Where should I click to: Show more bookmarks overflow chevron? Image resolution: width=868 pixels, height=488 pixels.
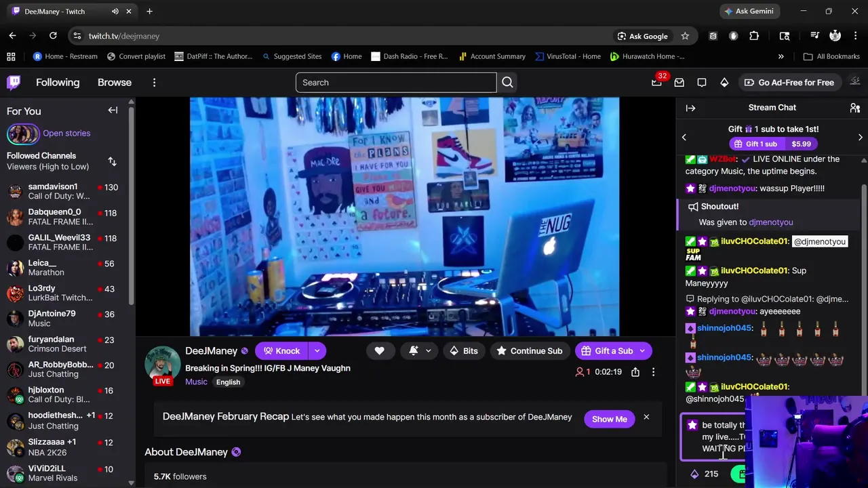pos(781,56)
